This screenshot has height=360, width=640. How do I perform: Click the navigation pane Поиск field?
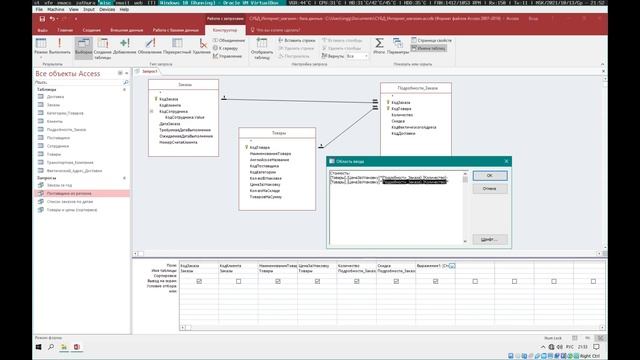pos(79,82)
